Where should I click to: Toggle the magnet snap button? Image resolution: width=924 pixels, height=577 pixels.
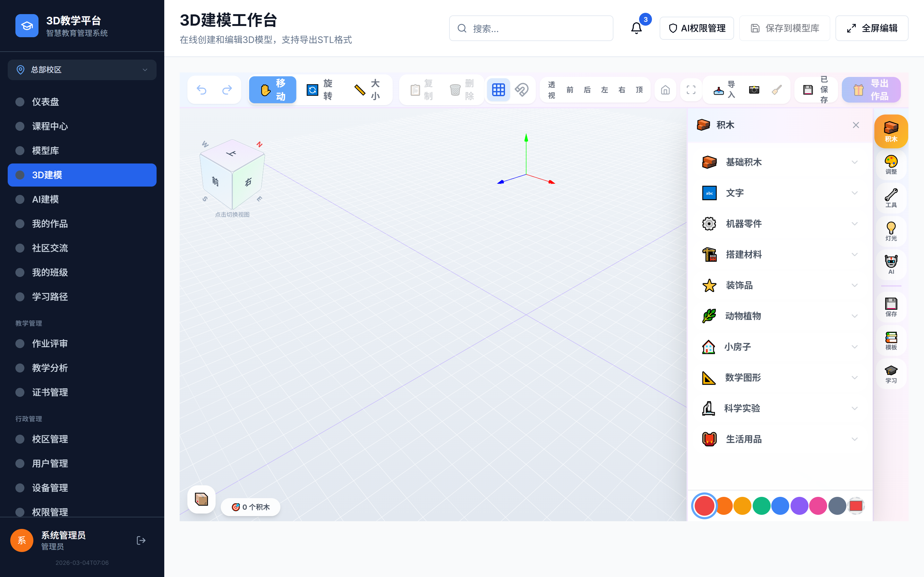pos(522,90)
